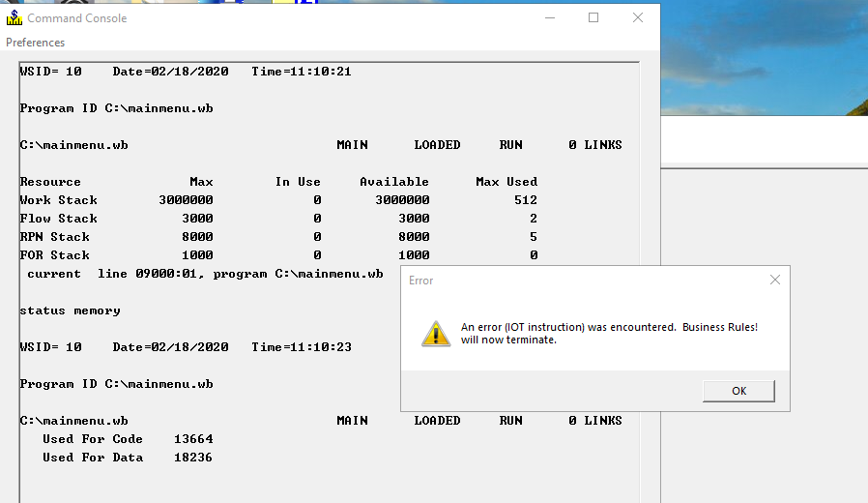Click the "Used For Data 18236" line

tap(128, 458)
